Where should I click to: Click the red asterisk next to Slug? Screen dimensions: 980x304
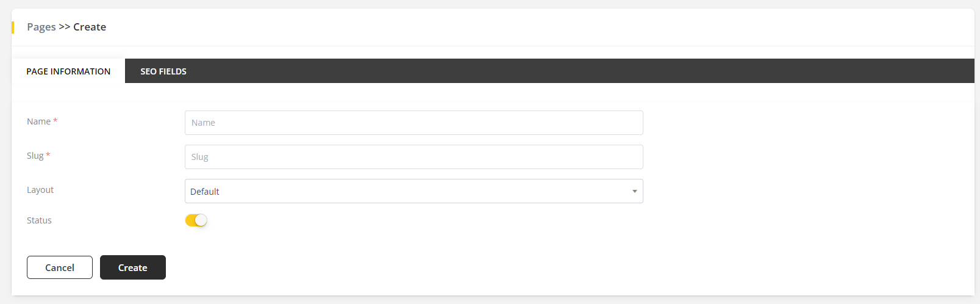point(48,155)
